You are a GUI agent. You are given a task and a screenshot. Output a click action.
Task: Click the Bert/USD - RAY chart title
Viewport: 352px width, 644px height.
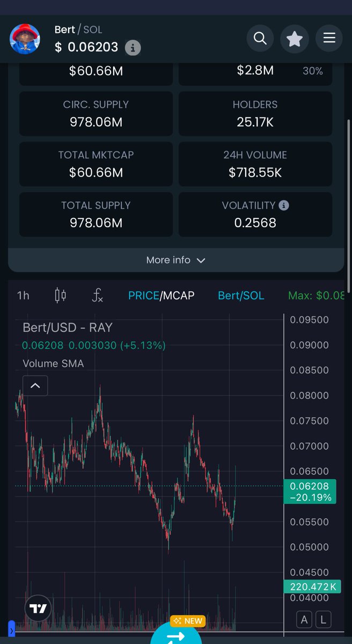[68, 327]
